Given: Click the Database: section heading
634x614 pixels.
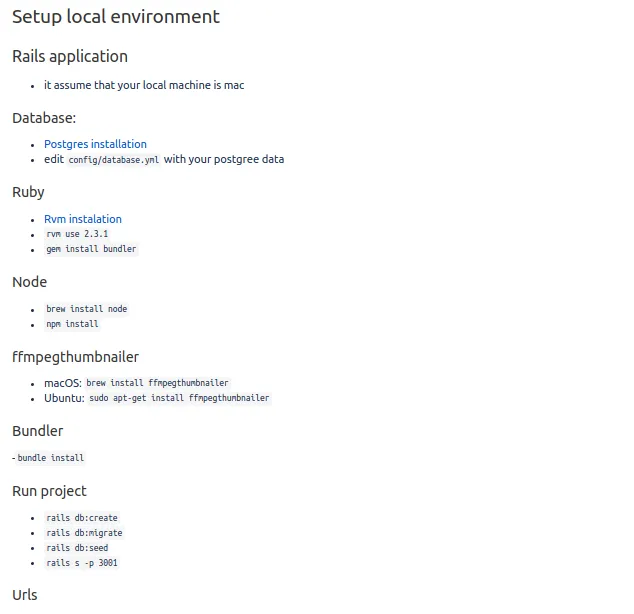Looking at the screenshot, I should [44, 118].
